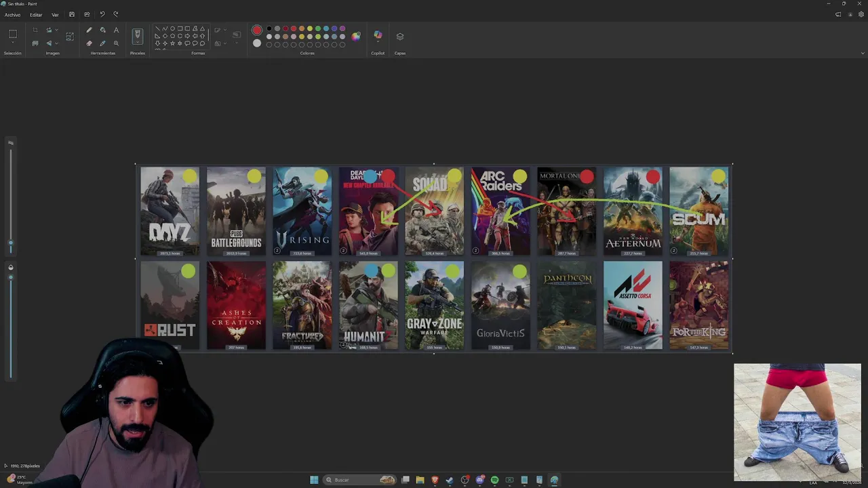Pick the straight line shape
This screenshot has width=868, height=488.
click(x=157, y=28)
